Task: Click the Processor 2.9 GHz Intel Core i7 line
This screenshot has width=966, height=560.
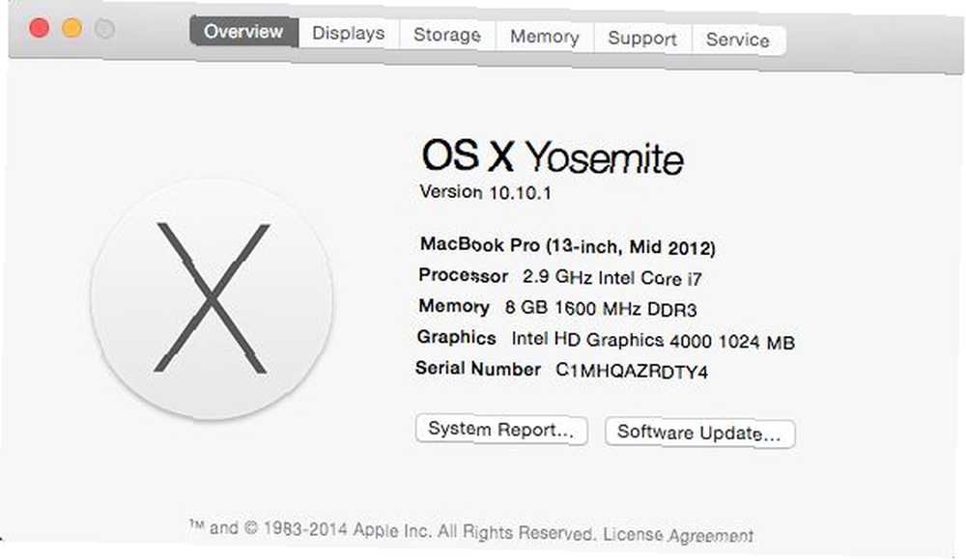Action: [x=560, y=277]
